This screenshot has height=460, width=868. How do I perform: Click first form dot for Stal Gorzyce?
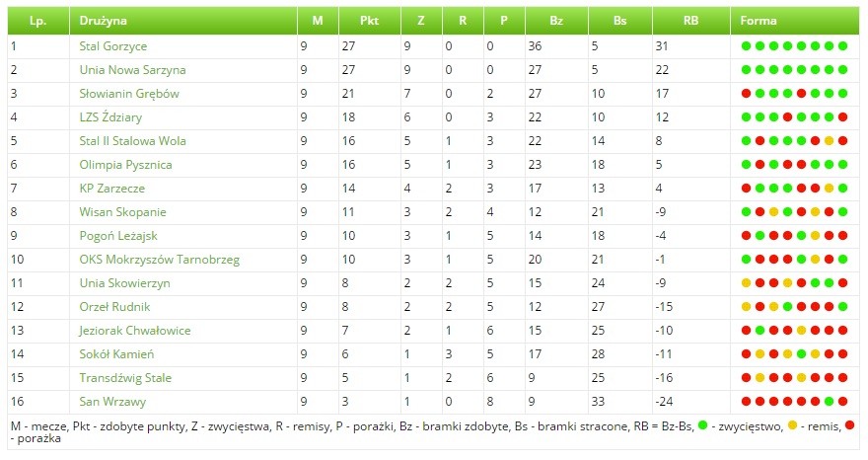pos(747,46)
